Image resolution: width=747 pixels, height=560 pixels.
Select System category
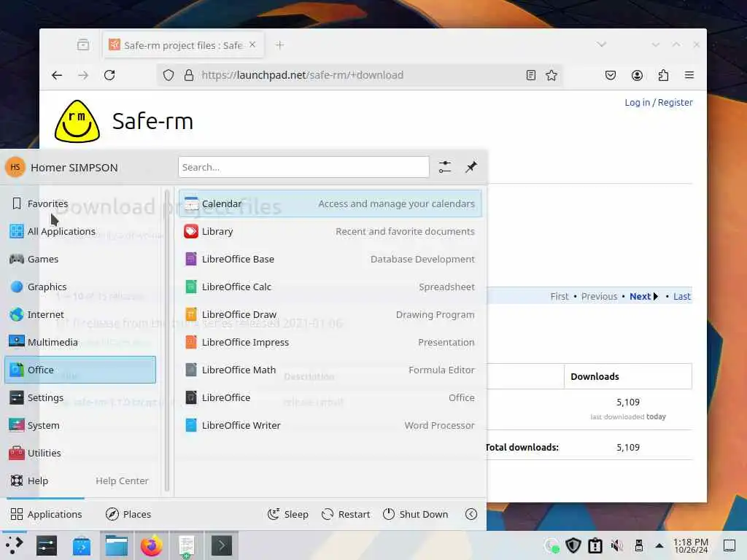tap(80, 425)
